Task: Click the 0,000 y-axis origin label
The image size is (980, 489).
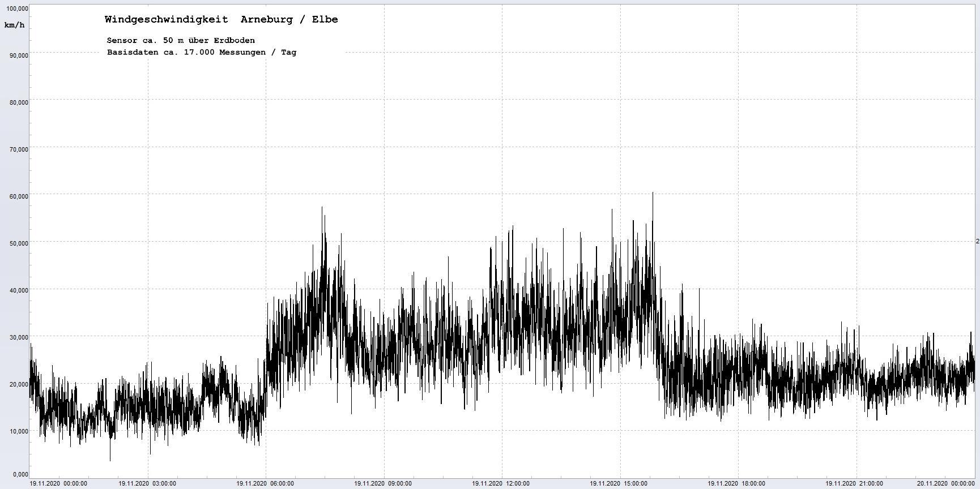Action: coord(20,474)
